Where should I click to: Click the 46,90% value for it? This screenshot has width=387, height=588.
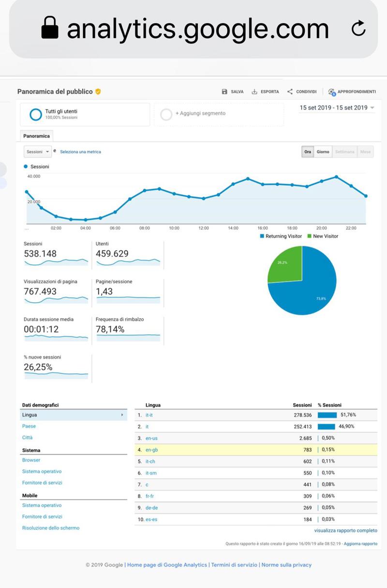pyautogui.click(x=347, y=427)
